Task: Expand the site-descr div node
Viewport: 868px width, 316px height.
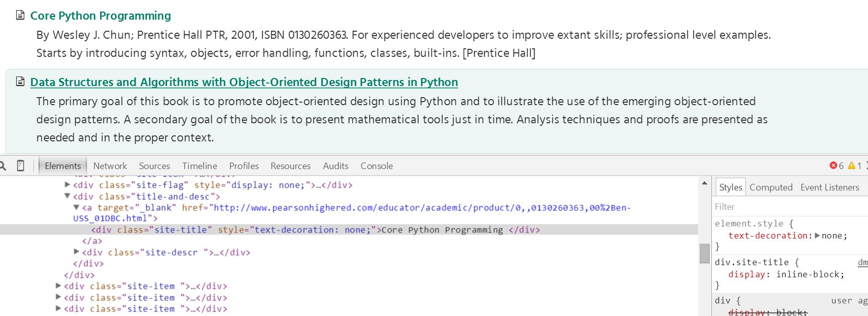Action: click(77, 252)
